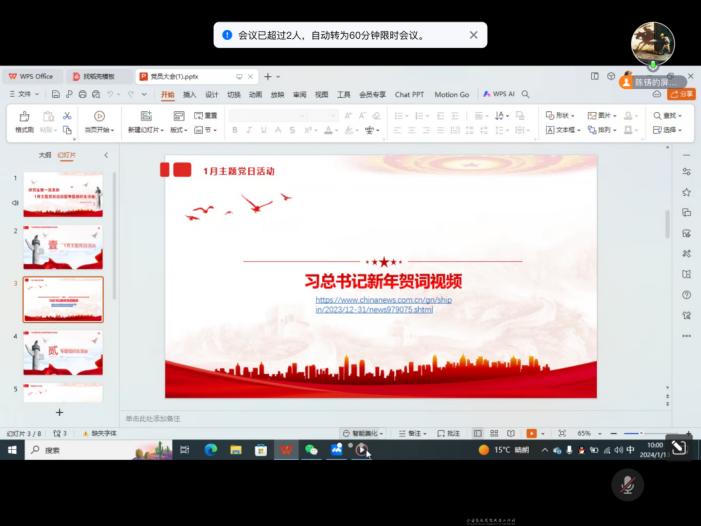The image size is (701, 526).
Task: Click the add slide plus button below thumbnails
Action: [x=59, y=412]
